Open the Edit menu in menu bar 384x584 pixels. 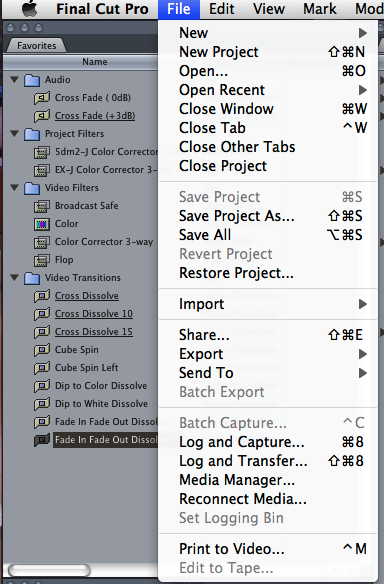(x=222, y=9)
